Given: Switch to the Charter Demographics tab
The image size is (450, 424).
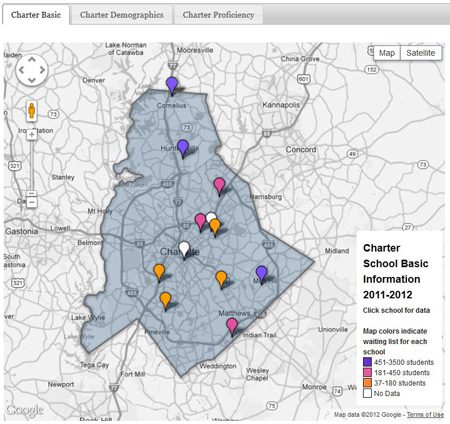Looking at the screenshot, I should (122, 15).
